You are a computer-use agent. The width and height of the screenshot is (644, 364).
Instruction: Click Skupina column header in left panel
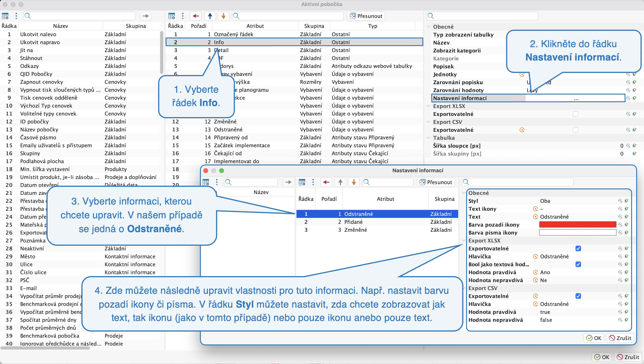(136, 26)
